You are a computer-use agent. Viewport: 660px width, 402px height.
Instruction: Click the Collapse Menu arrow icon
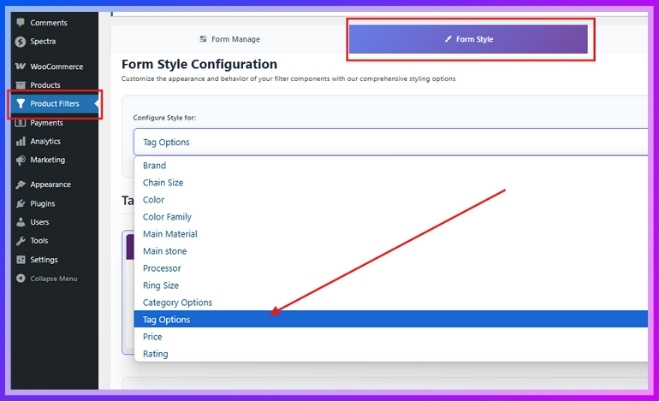[20, 278]
